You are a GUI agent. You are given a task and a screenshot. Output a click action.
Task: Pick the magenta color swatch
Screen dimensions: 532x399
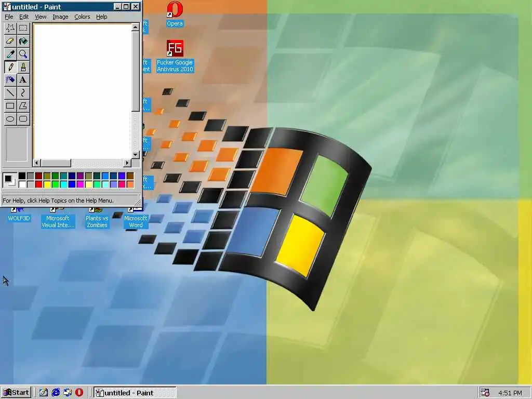pyautogui.click(x=80, y=184)
